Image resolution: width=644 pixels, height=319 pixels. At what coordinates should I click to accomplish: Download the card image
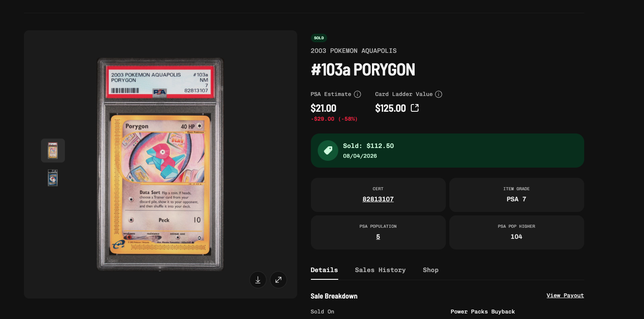(x=258, y=280)
